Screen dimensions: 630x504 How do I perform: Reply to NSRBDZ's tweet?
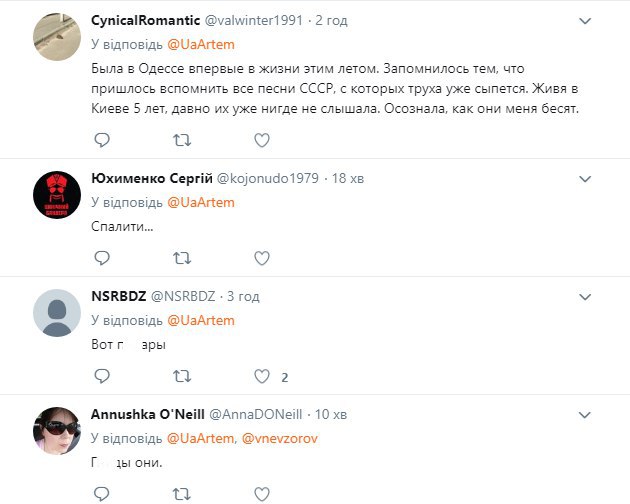click(101, 377)
